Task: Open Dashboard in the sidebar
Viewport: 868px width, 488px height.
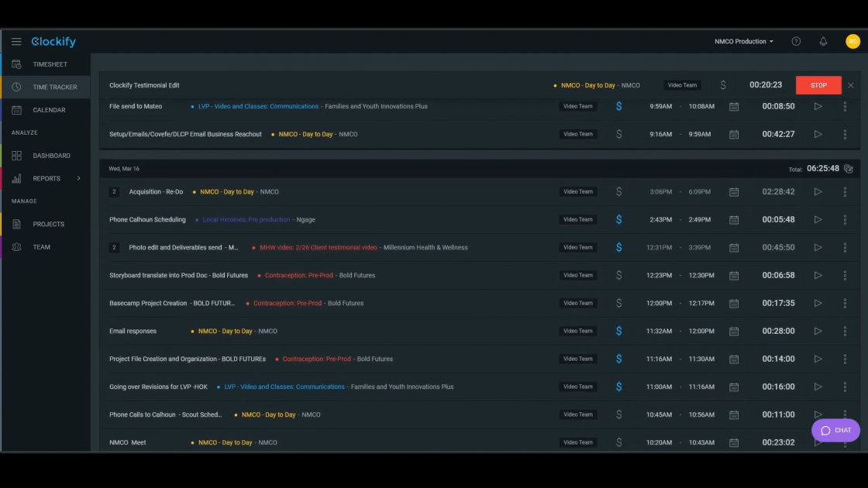Action: point(46,156)
